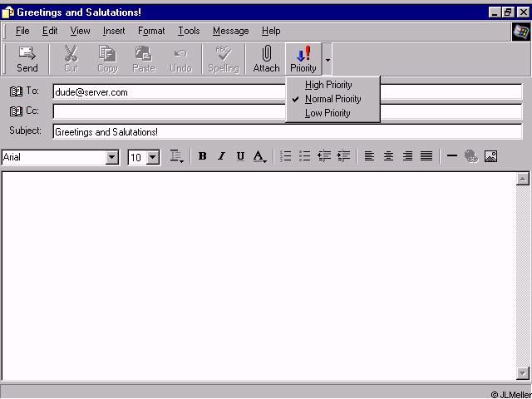Screen dimensions: 532x399
Task: Toggle underline formatting
Action: pos(240,156)
